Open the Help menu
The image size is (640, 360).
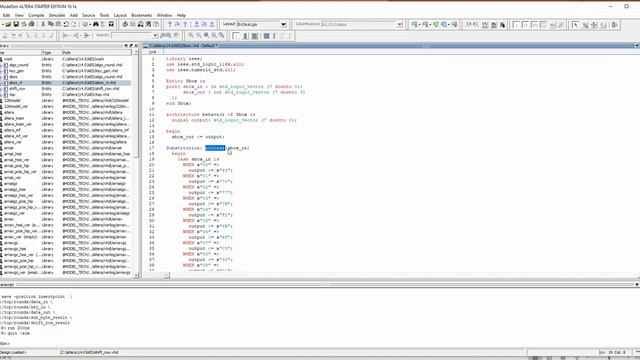[181, 15]
